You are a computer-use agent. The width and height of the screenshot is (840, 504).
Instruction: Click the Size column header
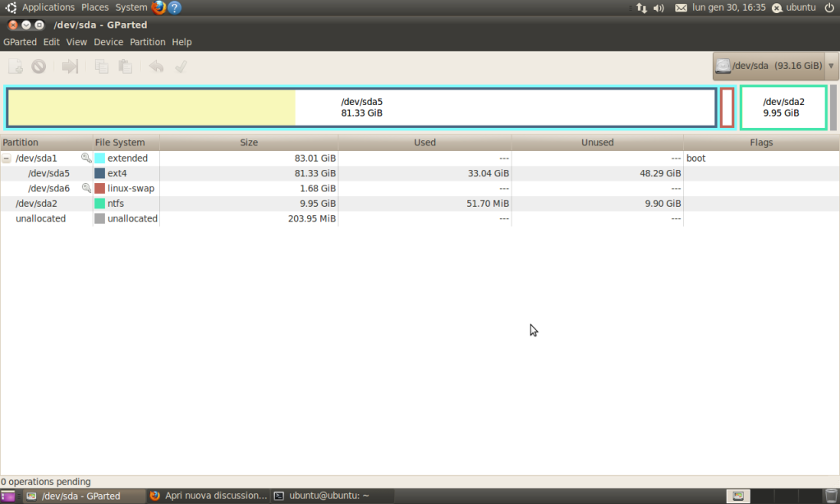click(249, 143)
